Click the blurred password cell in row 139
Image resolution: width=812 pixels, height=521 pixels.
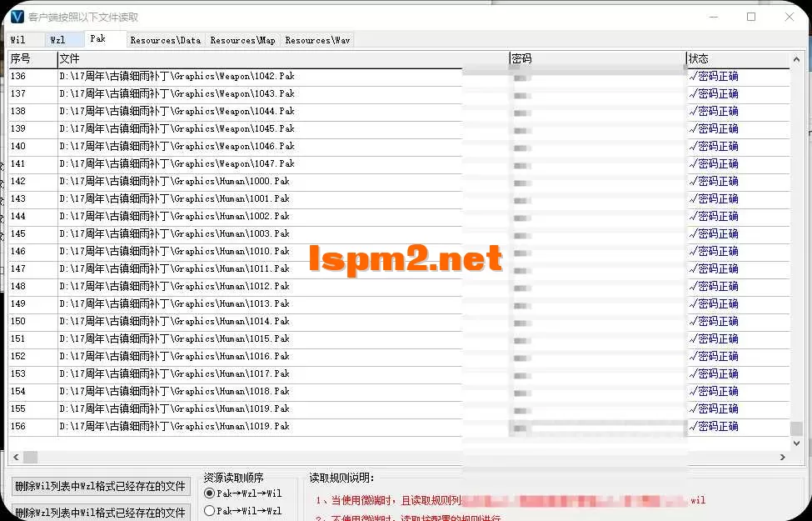point(598,130)
